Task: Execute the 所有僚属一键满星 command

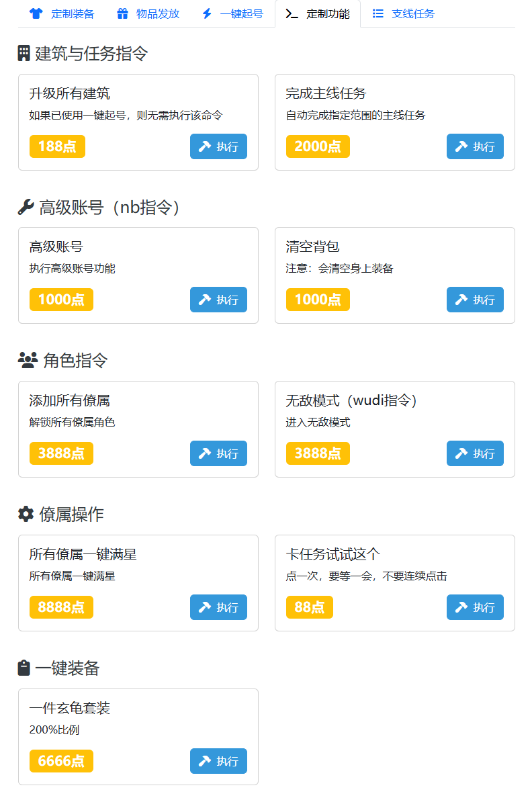Action: coord(218,607)
